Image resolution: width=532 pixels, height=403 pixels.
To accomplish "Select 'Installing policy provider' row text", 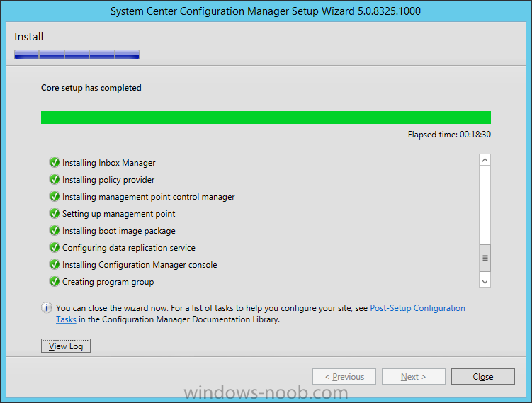I will coord(108,180).
